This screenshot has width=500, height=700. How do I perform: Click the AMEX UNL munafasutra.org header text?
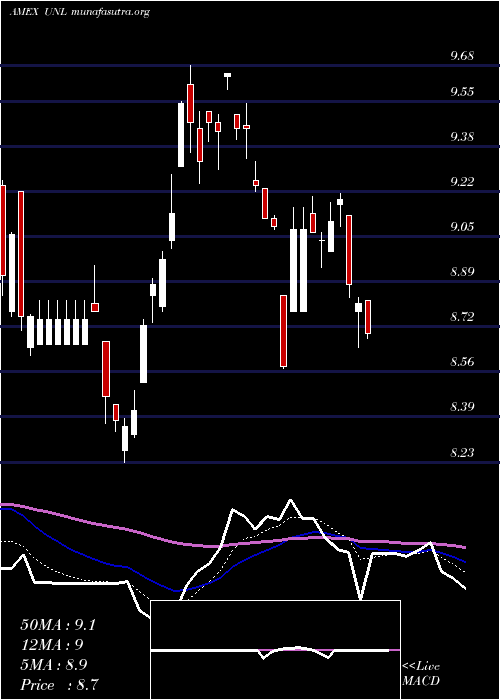pos(79,12)
